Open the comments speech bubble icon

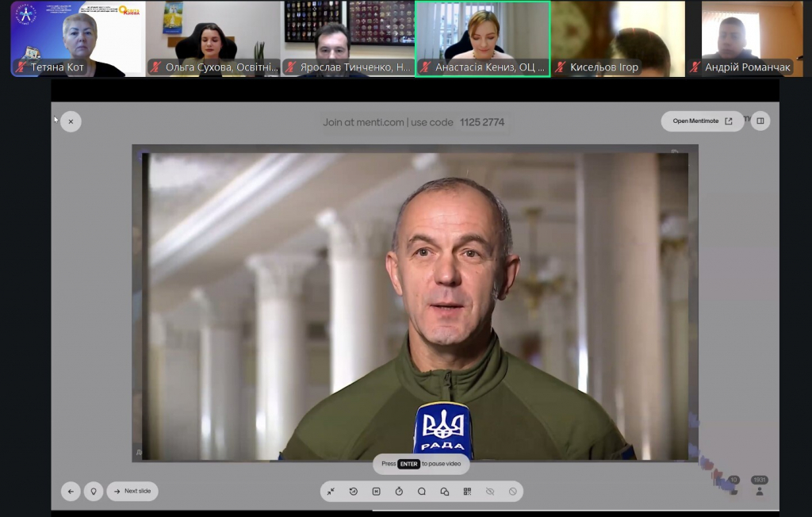click(x=422, y=492)
